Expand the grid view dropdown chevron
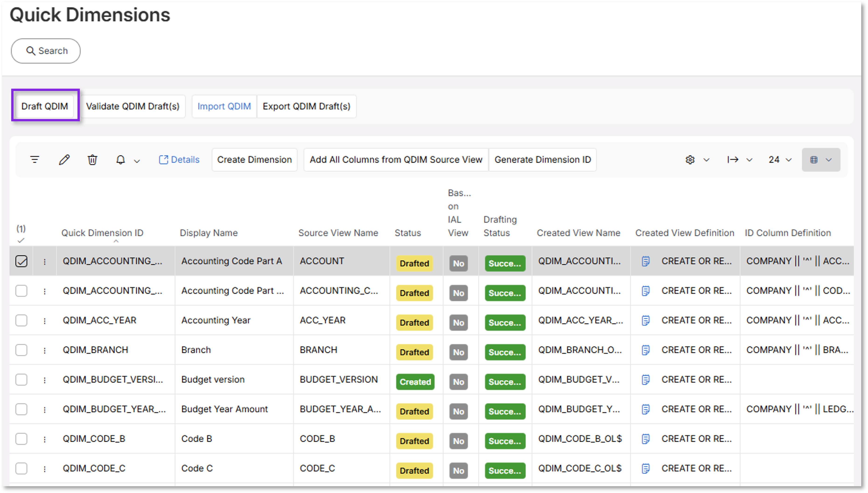The width and height of the screenshot is (868, 493). pyautogui.click(x=829, y=160)
